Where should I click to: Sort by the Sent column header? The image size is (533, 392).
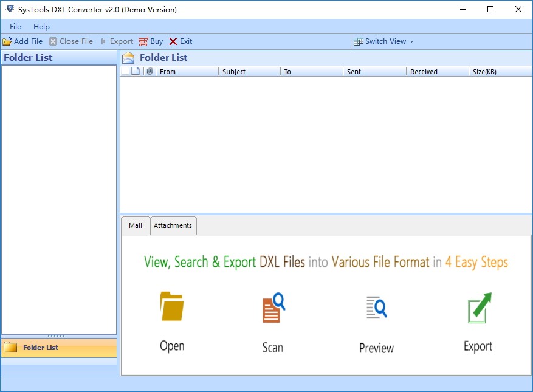pos(374,71)
